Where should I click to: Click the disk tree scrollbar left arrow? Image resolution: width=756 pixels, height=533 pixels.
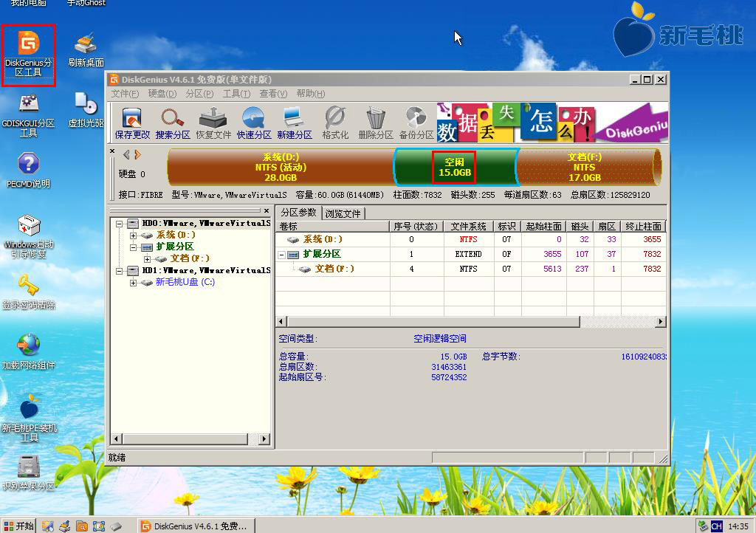click(116, 439)
